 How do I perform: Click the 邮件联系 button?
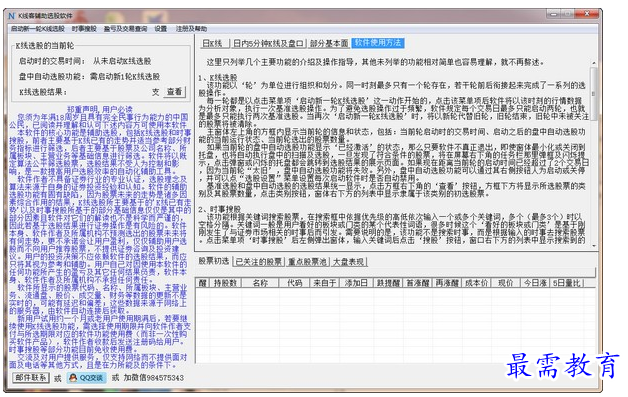31,378
